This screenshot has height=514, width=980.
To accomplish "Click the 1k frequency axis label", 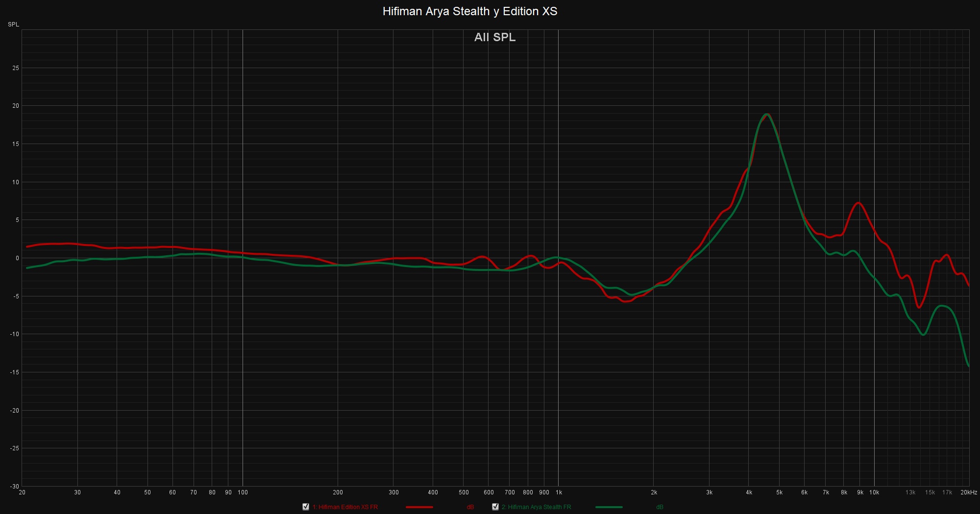I will (x=559, y=492).
